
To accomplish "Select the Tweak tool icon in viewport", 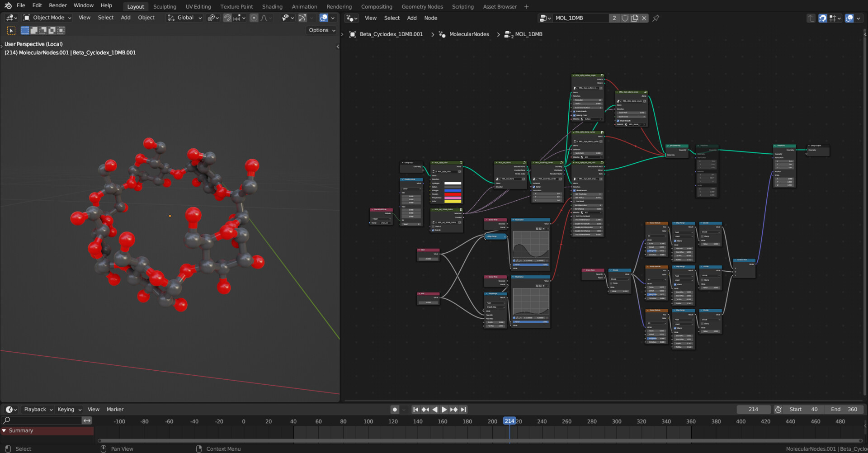I will point(11,30).
